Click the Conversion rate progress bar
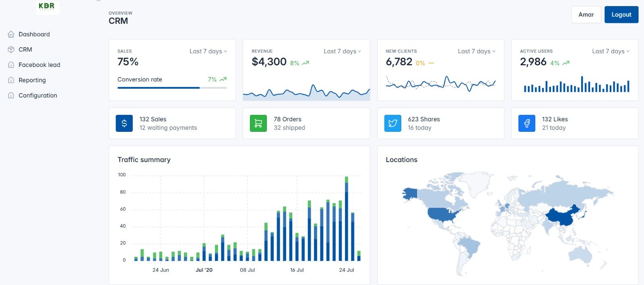The width and height of the screenshot is (644, 285). pyautogui.click(x=172, y=87)
